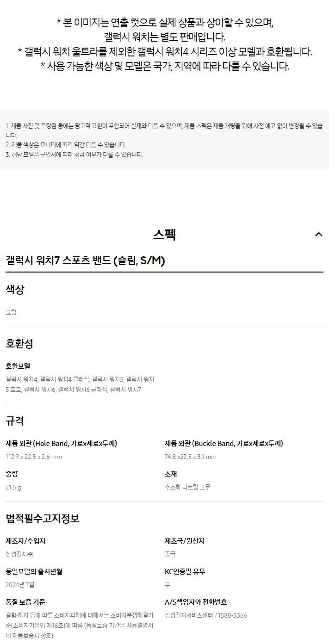Click the KC인증필 유무 label
The image size is (329, 644).
185,571
